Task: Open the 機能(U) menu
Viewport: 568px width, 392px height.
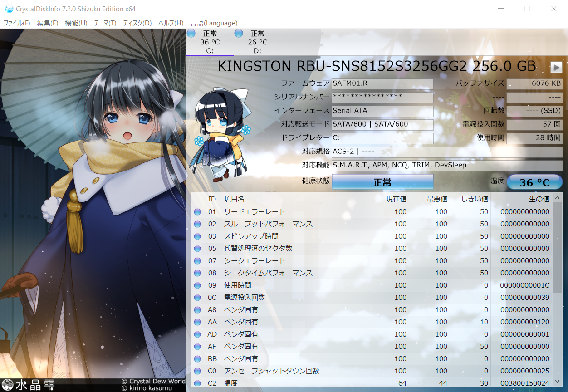Action: pyautogui.click(x=76, y=23)
